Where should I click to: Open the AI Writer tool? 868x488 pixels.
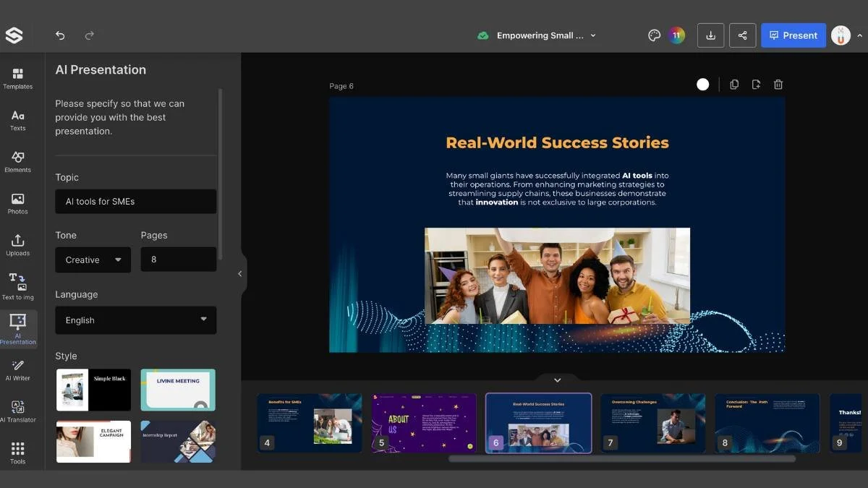point(18,370)
